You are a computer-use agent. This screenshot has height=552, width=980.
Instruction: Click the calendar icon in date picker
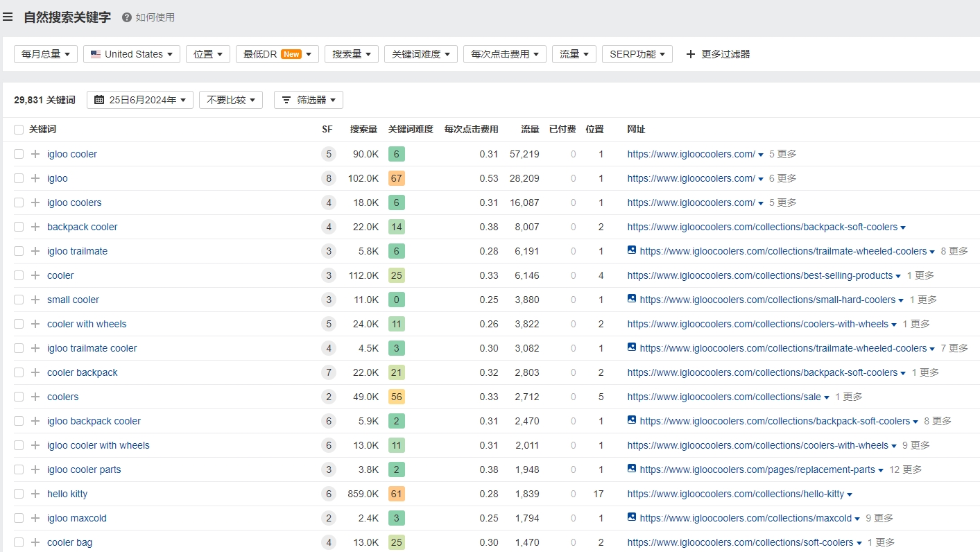(99, 100)
